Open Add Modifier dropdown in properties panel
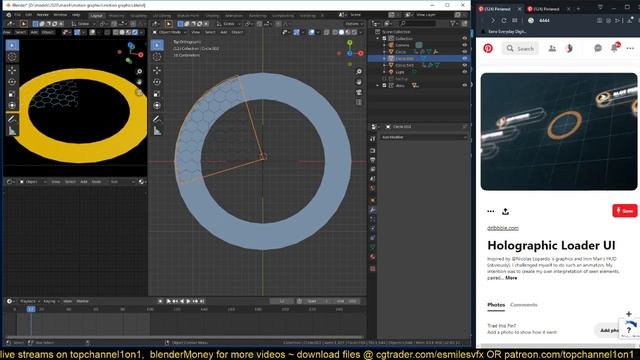 424,137
